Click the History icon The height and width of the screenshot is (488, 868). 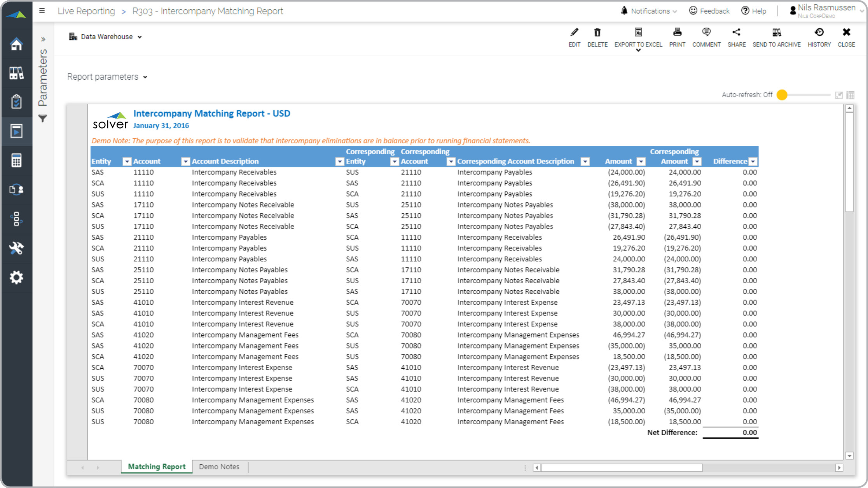click(x=819, y=33)
